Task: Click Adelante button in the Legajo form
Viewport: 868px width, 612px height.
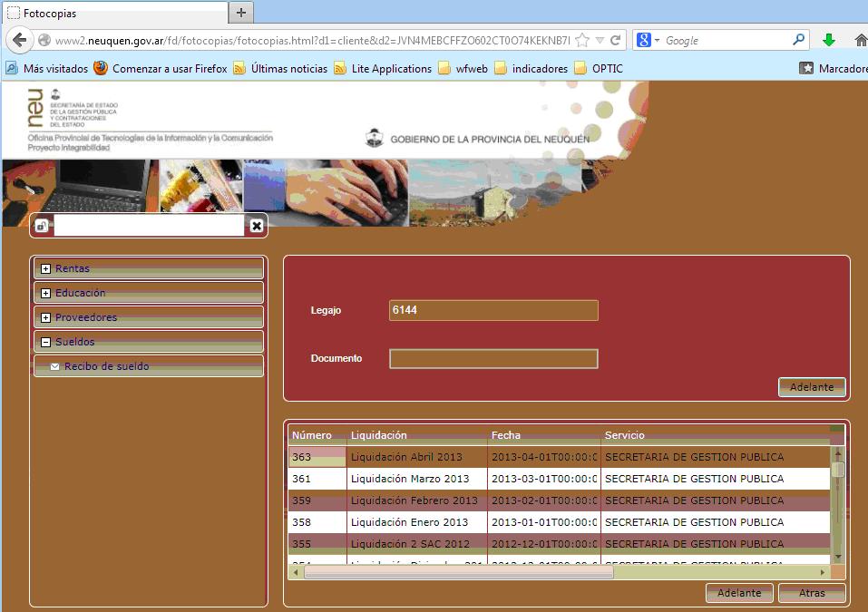Action: tap(811, 387)
